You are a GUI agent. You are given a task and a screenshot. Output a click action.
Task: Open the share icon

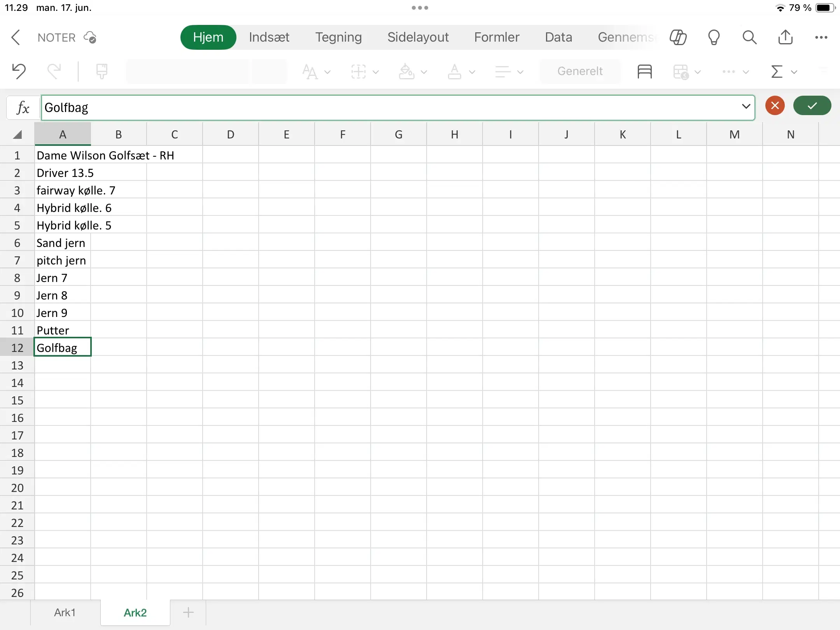point(785,37)
